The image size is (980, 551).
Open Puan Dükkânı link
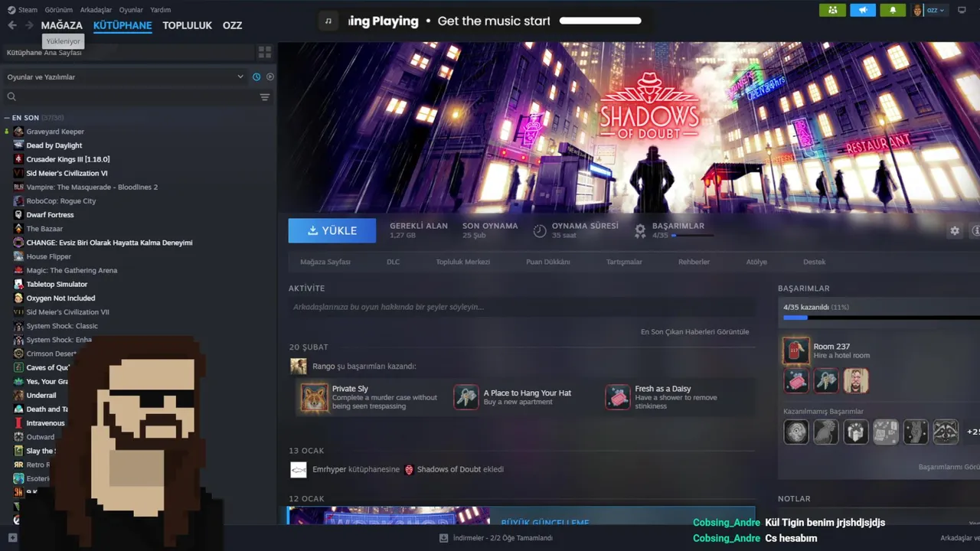[548, 262]
